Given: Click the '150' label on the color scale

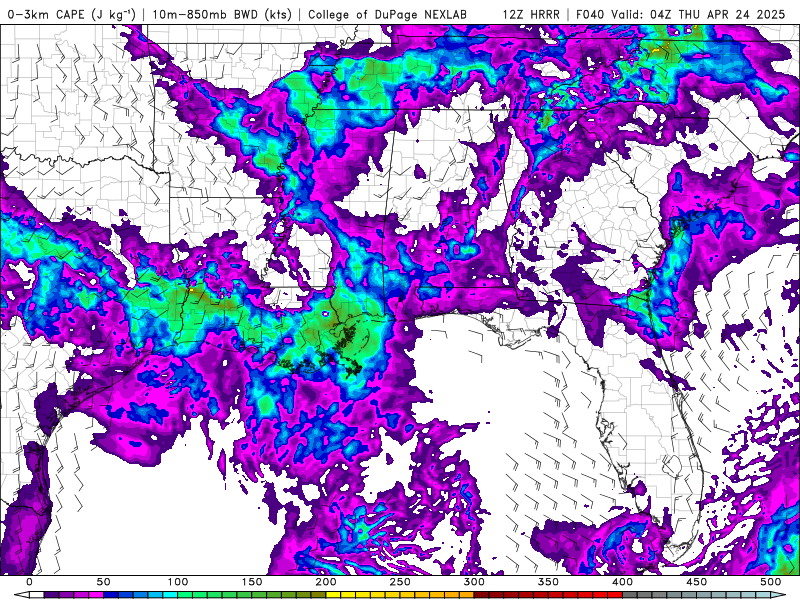Looking at the screenshot, I should 252,582.
